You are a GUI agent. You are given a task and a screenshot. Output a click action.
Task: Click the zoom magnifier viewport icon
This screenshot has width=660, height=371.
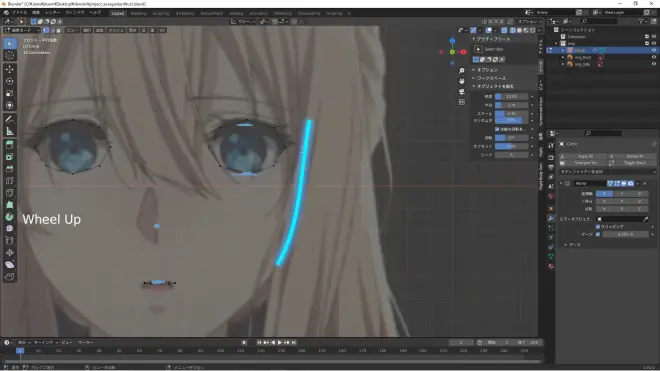tap(462, 70)
